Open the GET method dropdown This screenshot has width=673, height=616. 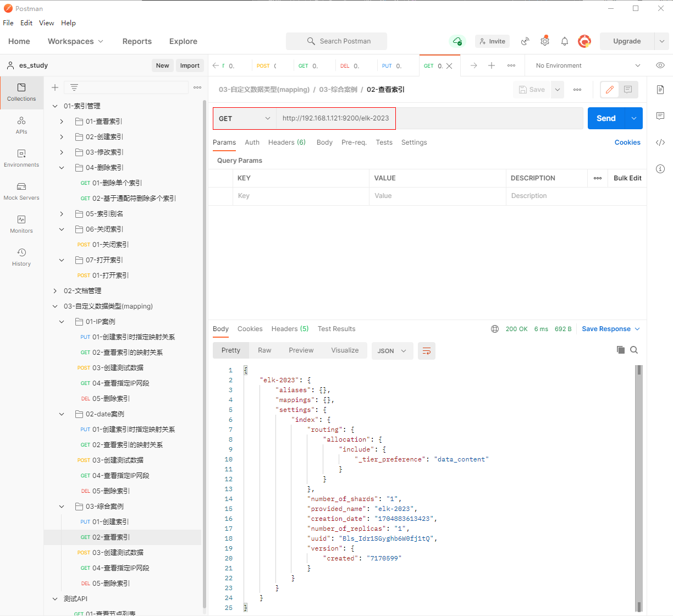[244, 118]
